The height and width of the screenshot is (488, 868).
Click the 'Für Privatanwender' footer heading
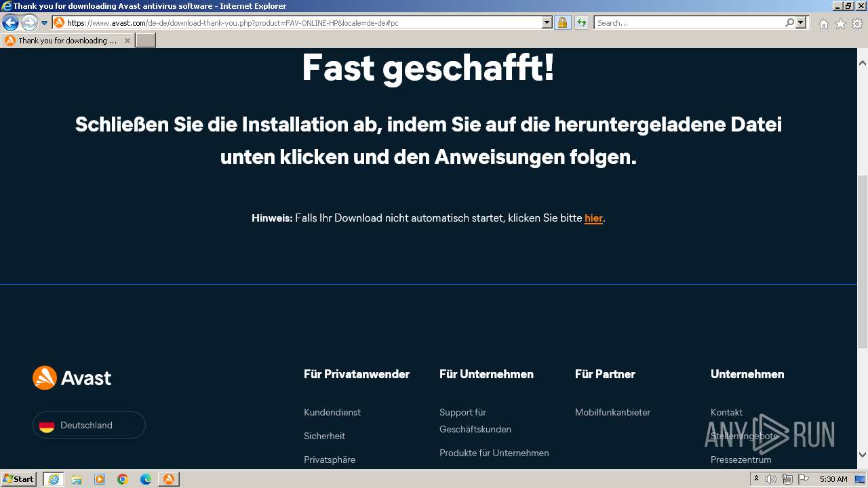(357, 374)
